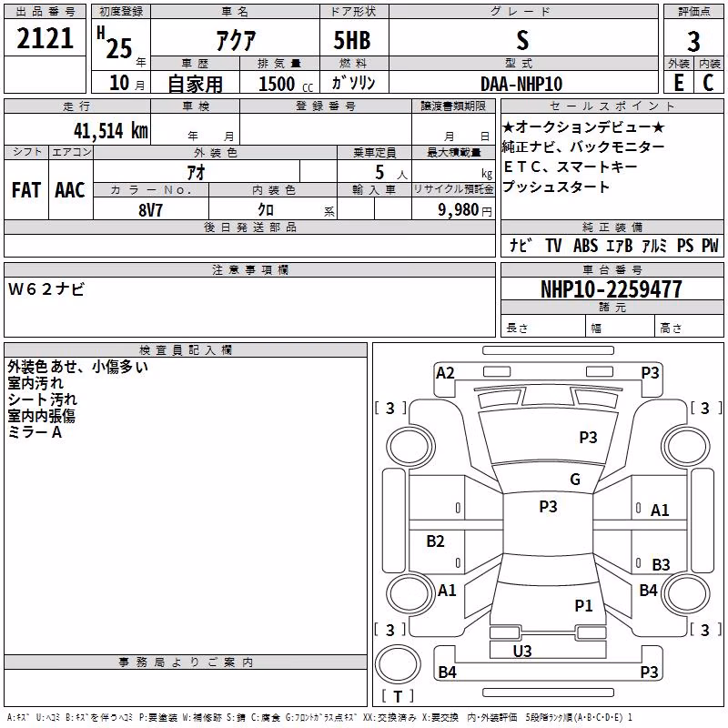The height and width of the screenshot is (728, 728).
Task: Select the overall evaluation score 3
Action: [x=693, y=41]
